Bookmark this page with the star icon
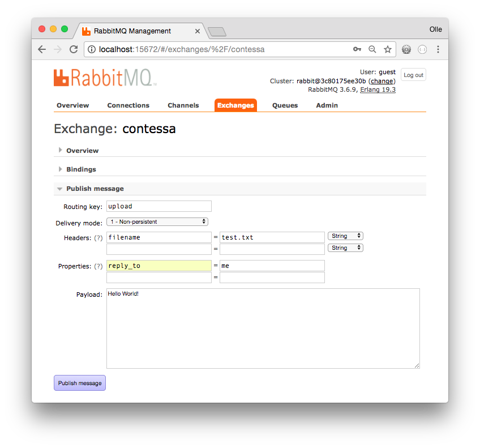This screenshot has height=448, width=480. (x=388, y=49)
